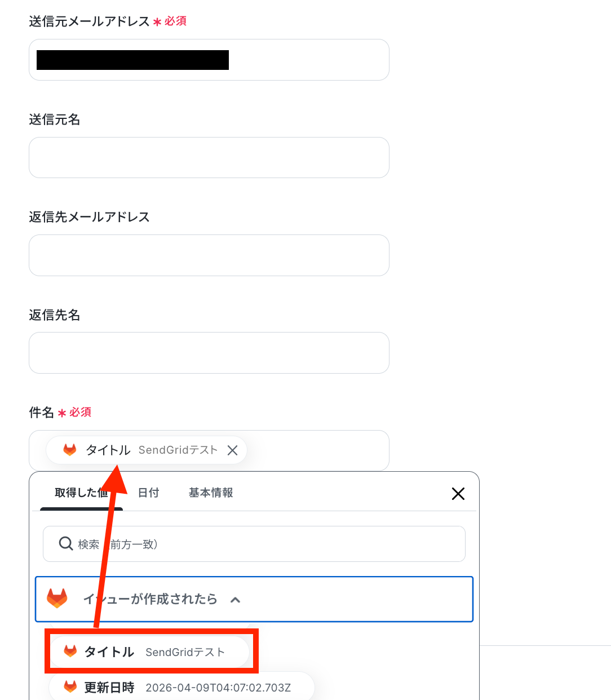Collapse the イシューが作成されたら section chevron
The image size is (611, 700).
pos(236,600)
